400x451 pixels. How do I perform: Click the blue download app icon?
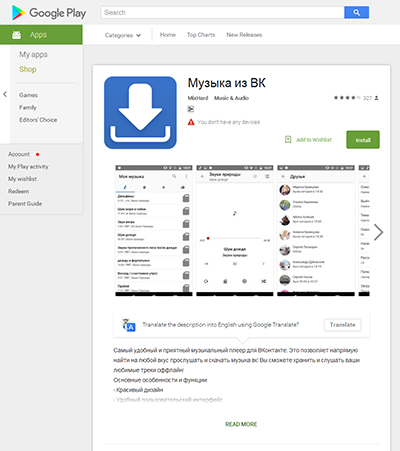(140, 113)
